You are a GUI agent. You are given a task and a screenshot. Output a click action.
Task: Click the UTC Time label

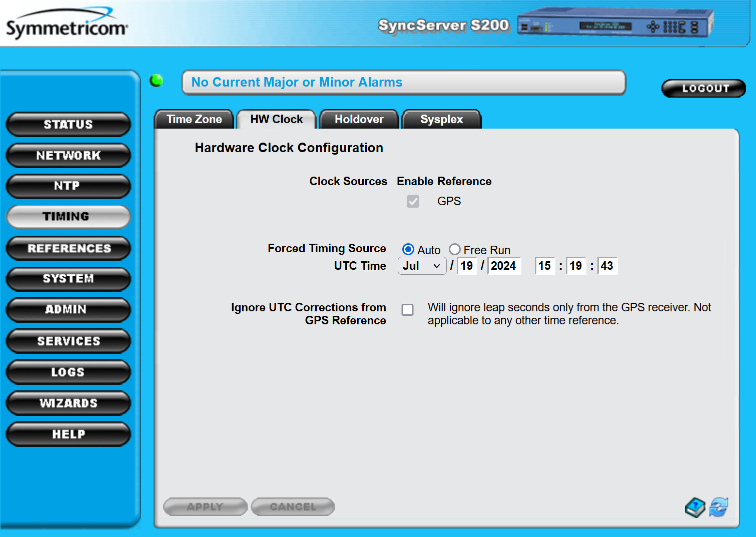click(x=360, y=266)
